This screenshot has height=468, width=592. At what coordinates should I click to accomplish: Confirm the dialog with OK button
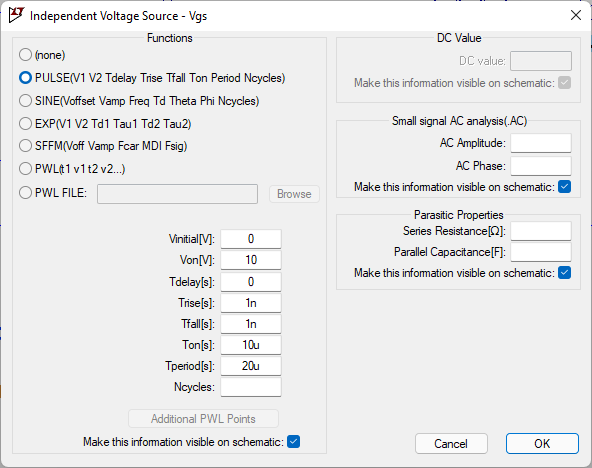(542, 443)
